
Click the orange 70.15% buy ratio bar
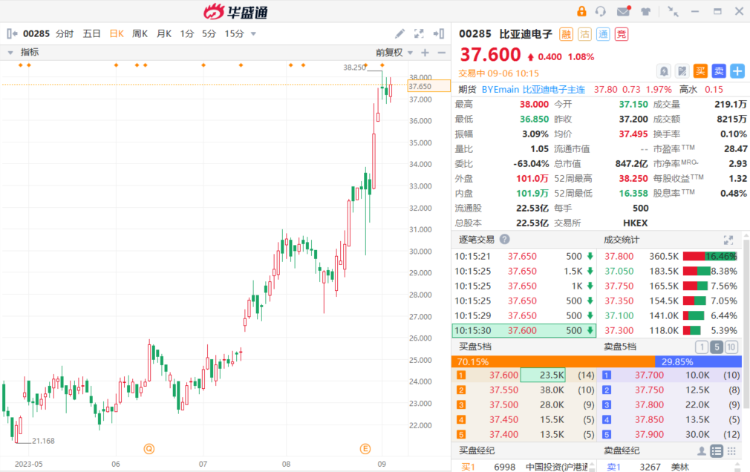553,362
